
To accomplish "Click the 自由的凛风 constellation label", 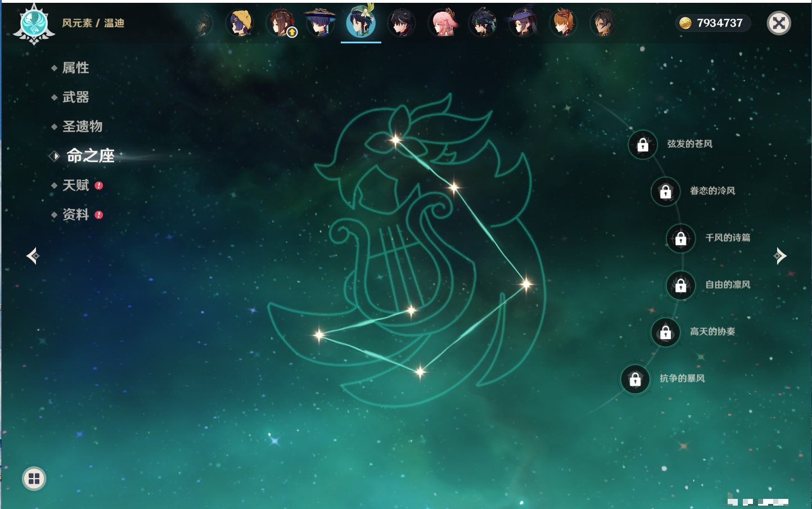I will point(728,285).
